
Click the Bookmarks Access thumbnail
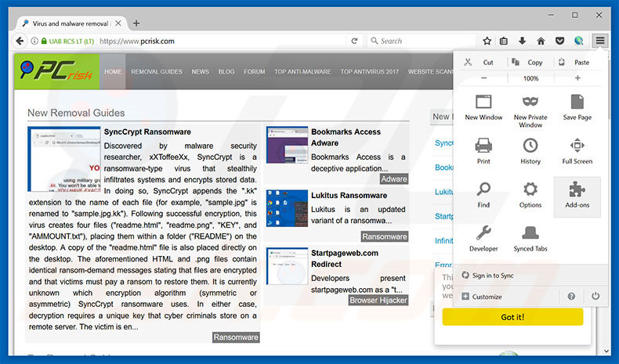[x=287, y=145]
